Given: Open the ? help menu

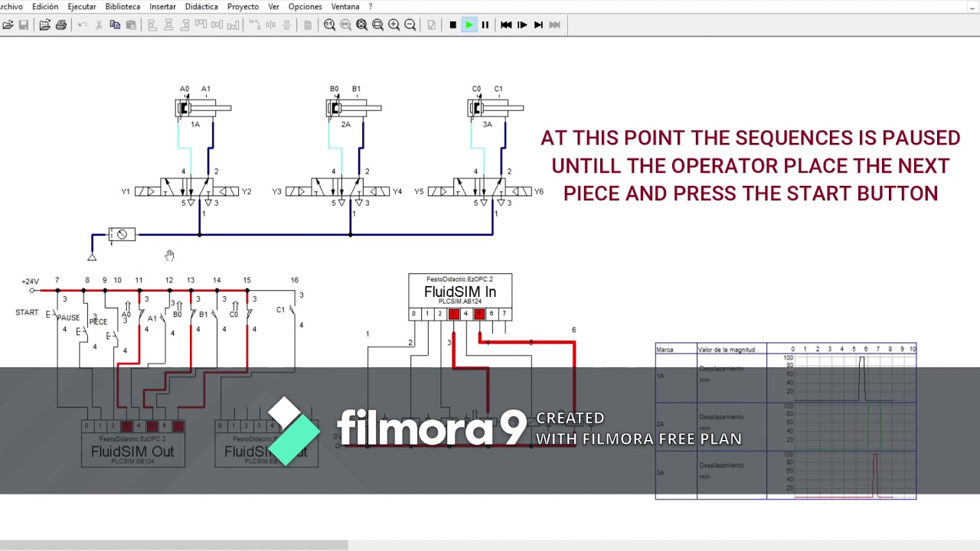Looking at the screenshot, I should (x=371, y=7).
